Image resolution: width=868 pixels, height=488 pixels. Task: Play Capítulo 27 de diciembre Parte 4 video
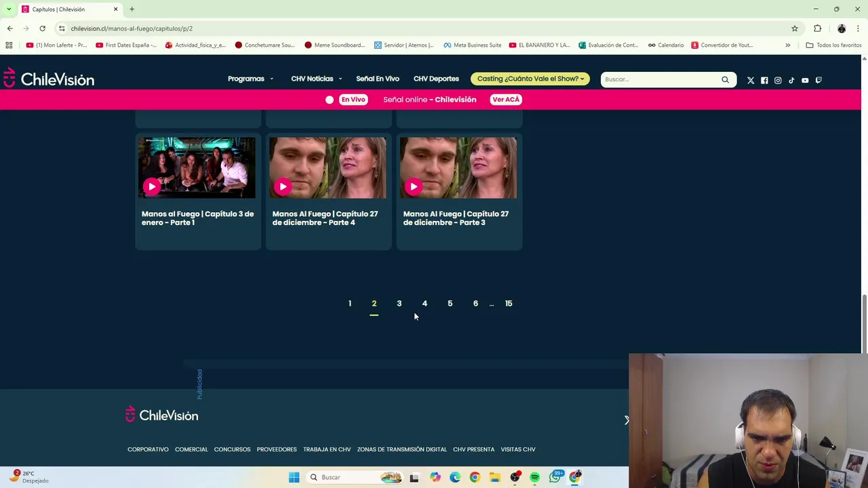coord(283,186)
